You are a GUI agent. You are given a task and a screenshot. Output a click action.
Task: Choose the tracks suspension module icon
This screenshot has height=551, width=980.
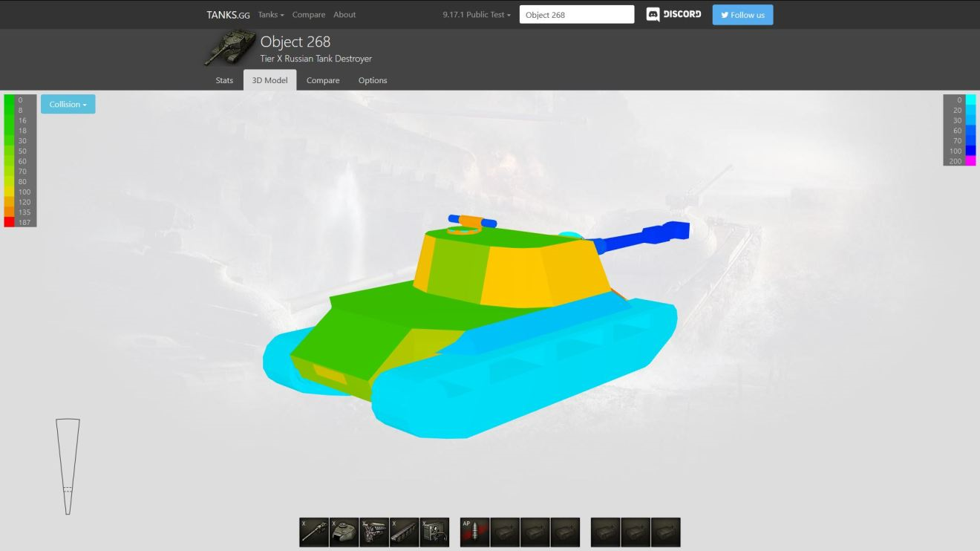click(405, 532)
